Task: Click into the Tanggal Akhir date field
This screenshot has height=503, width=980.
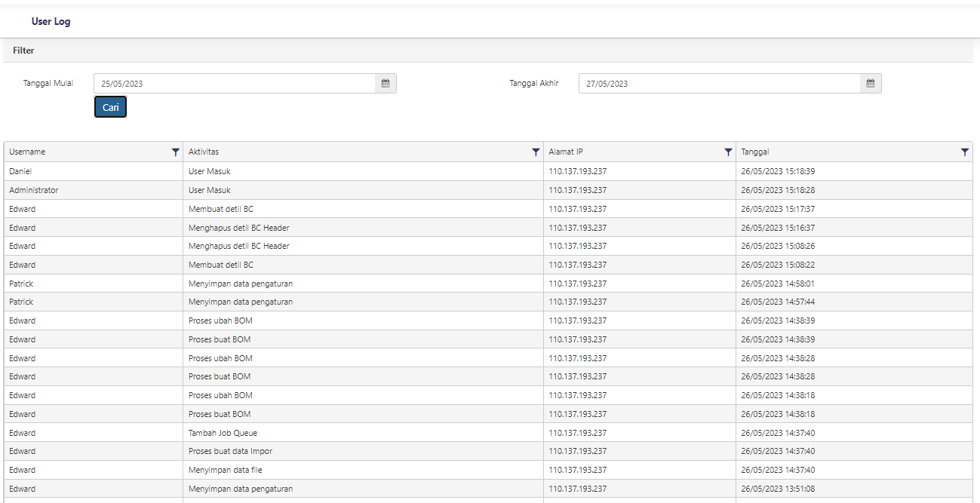Action: click(719, 84)
